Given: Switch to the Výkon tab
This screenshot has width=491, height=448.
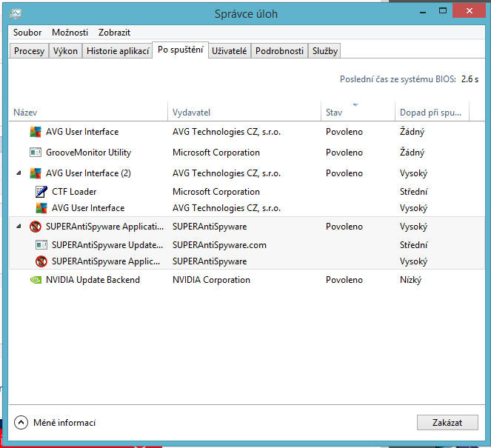Looking at the screenshot, I should click(x=65, y=50).
